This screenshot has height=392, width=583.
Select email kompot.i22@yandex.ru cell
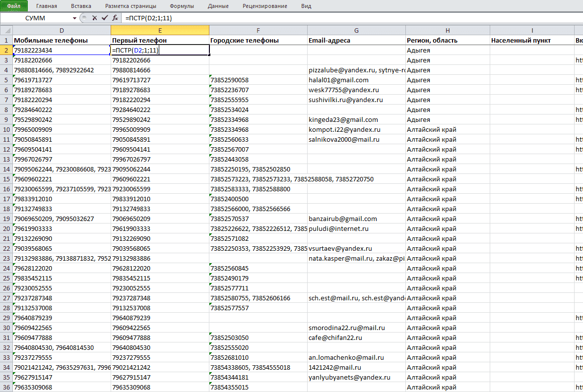[356, 129]
